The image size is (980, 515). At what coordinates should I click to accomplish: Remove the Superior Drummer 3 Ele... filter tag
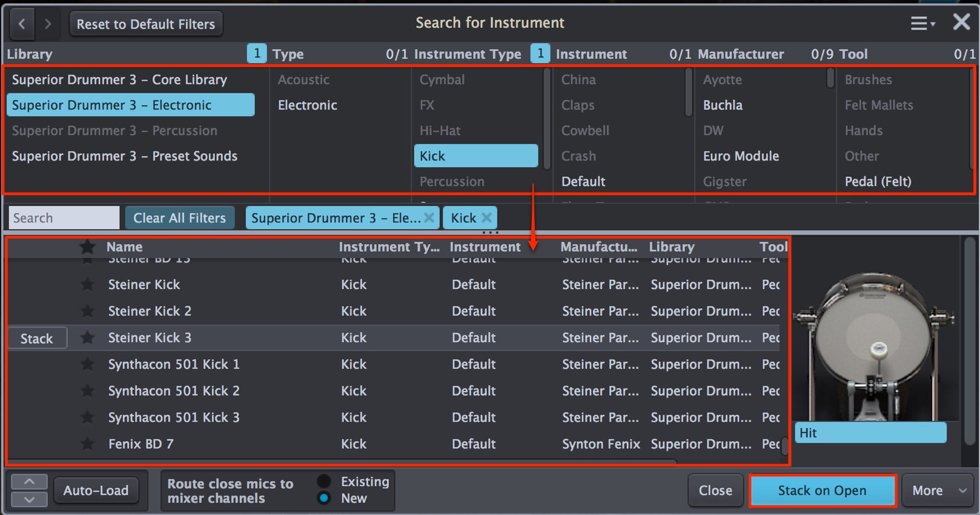tap(429, 218)
